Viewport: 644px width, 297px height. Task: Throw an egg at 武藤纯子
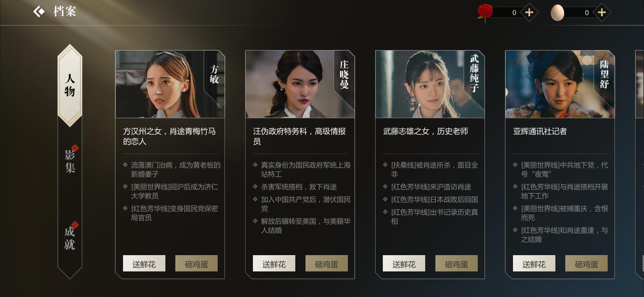pyautogui.click(x=457, y=263)
